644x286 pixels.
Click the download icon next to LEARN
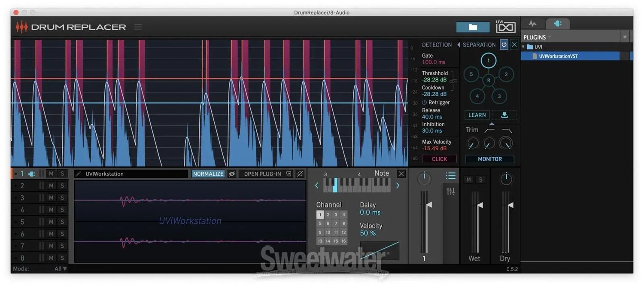point(504,115)
